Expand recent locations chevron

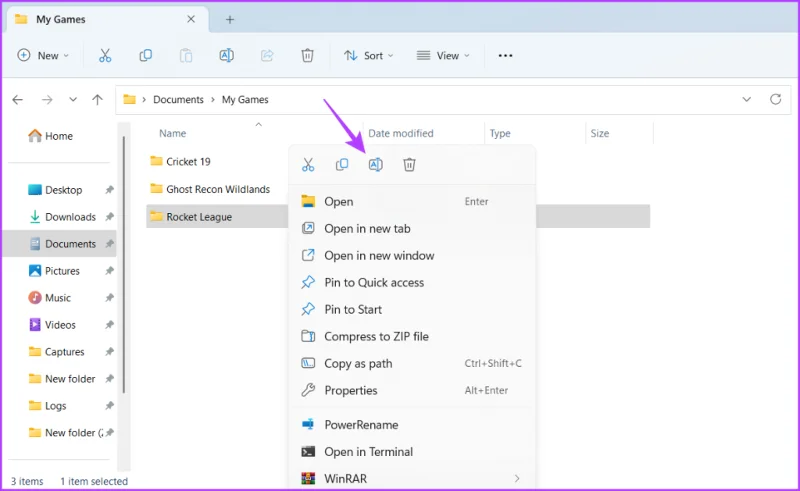coord(73,100)
